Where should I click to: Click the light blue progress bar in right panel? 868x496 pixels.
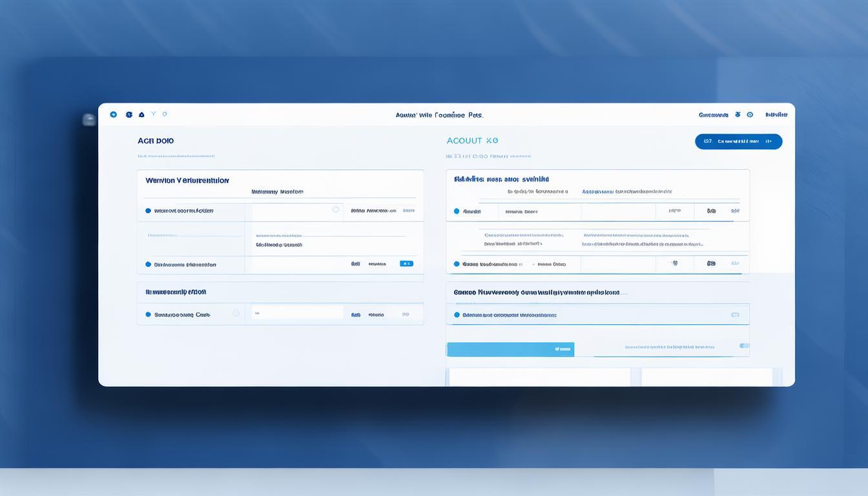click(510, 349)
